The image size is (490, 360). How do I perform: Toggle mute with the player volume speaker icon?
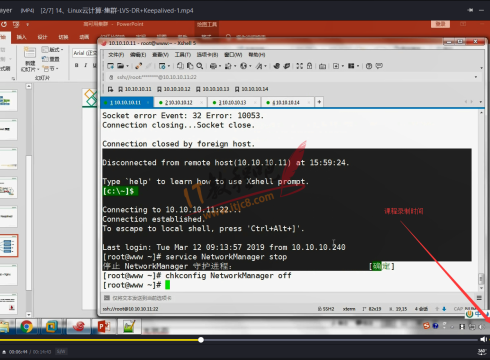coord(483,339)
